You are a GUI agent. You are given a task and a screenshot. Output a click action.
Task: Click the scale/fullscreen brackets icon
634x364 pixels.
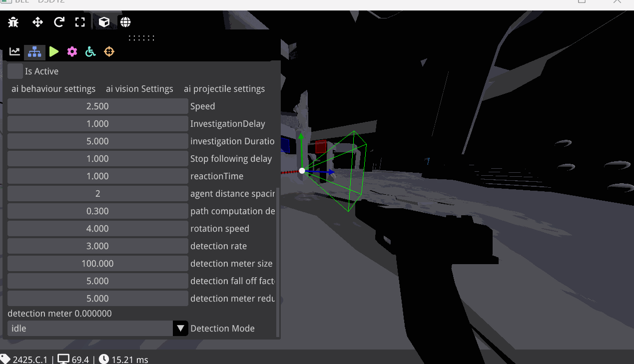click(x=80, y=22)
